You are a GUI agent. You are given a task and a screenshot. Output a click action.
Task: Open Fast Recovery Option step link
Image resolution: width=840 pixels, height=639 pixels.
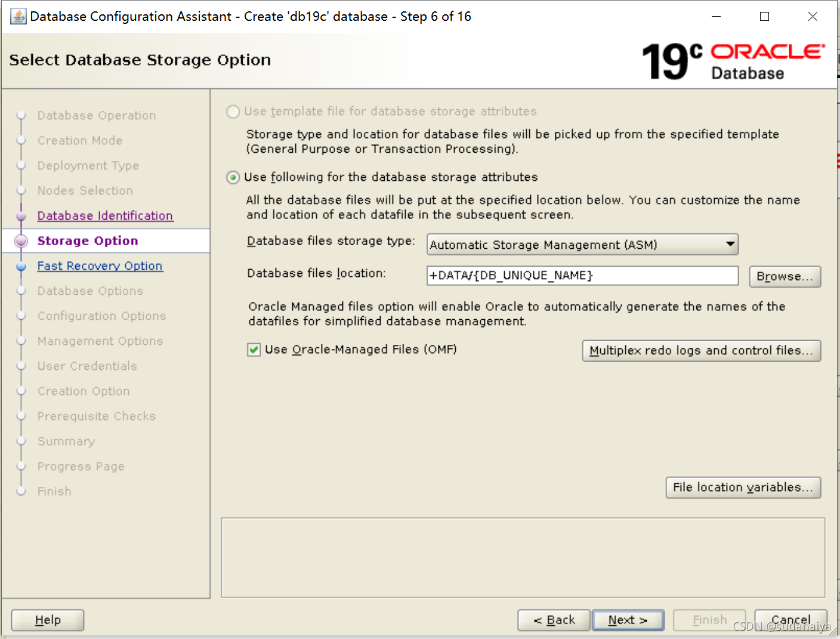click(x=100, y=266)
